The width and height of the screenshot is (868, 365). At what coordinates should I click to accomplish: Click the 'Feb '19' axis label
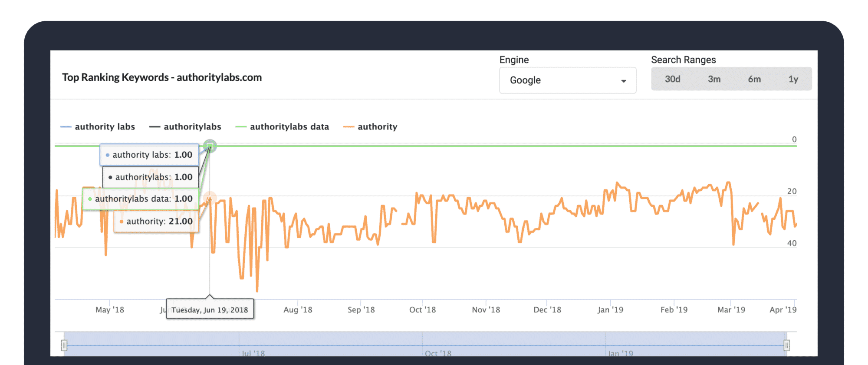point(674,310)
